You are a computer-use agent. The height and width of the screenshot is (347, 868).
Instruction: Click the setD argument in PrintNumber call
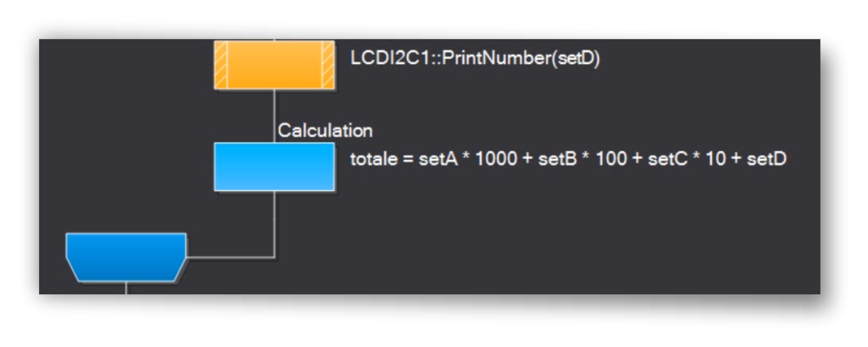coord(576,58)
